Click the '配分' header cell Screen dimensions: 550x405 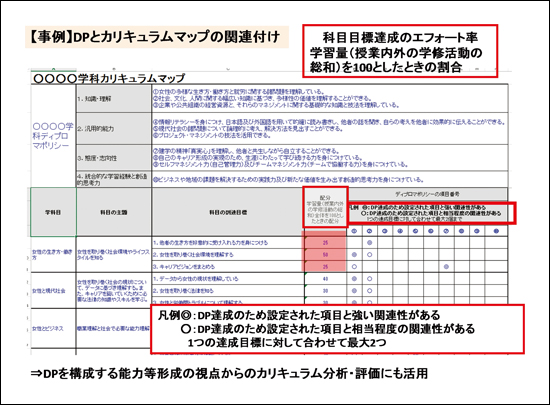[x=326, y=208]
